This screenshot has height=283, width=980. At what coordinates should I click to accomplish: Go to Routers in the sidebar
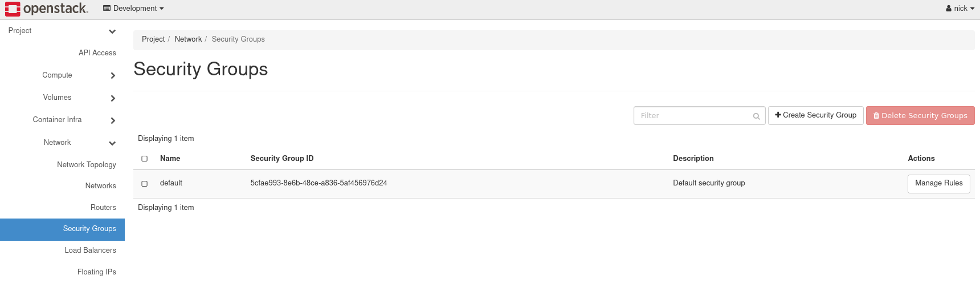pyautogui.click(x=103, y=208)
